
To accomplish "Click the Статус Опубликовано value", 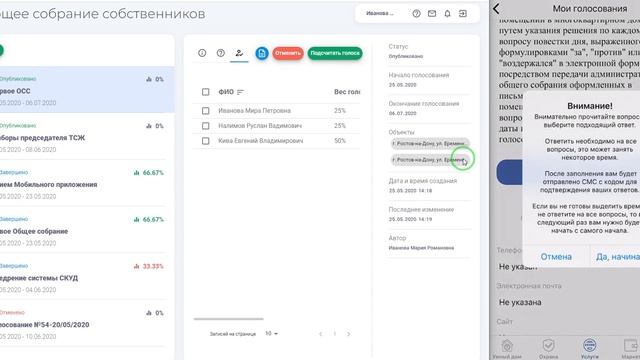I will point(406,56).
